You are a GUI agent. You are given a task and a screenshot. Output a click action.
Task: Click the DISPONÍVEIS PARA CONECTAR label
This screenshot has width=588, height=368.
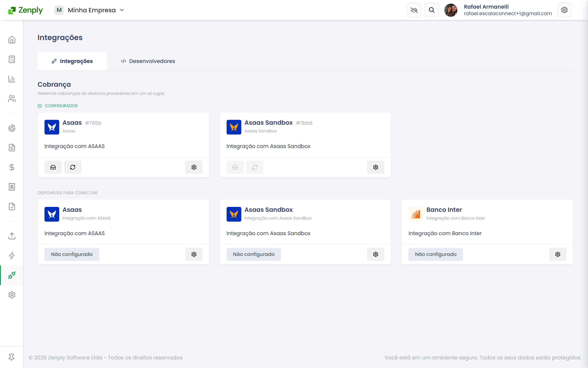pos(68,193)
